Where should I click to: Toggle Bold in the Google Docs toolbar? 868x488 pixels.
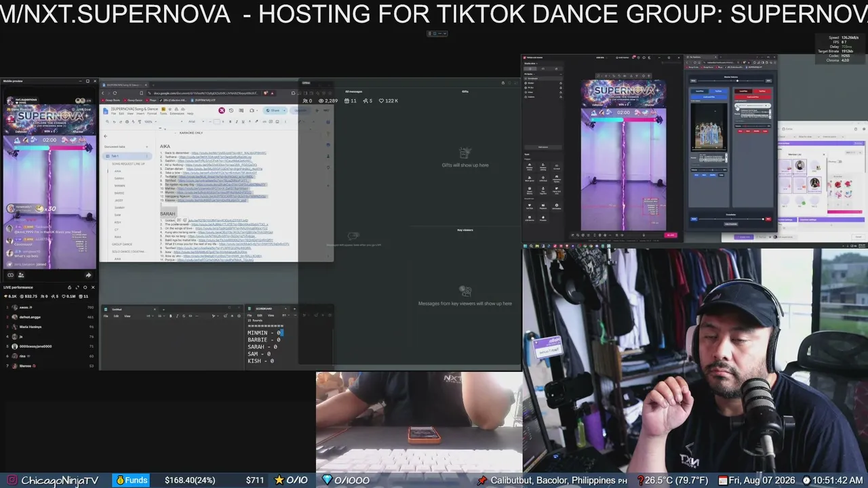point(230,122)
